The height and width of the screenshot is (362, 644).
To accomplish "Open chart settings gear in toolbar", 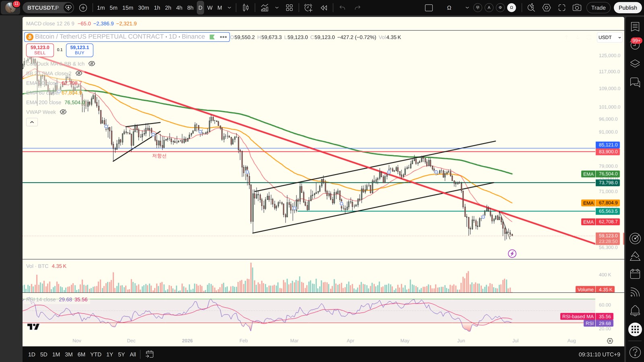I will click(546, 8).
